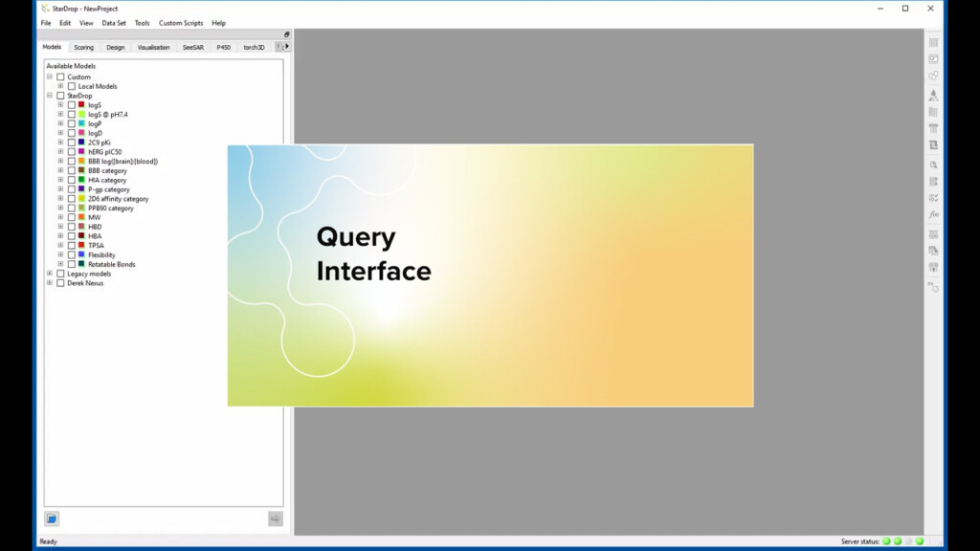Enable the hERG pIC50 checkbox
The image size is (980, 551).
70,151
